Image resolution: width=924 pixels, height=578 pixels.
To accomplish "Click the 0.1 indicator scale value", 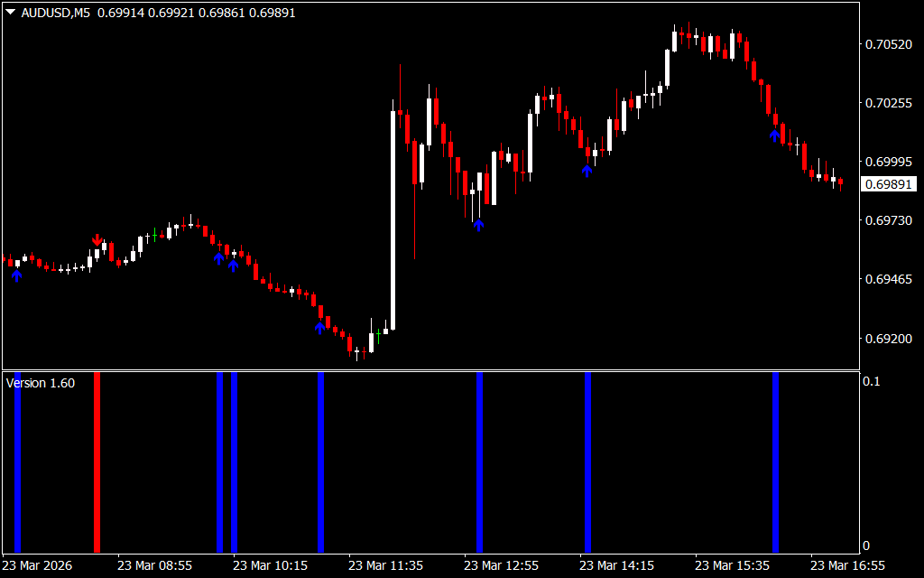I will point(872,382).
